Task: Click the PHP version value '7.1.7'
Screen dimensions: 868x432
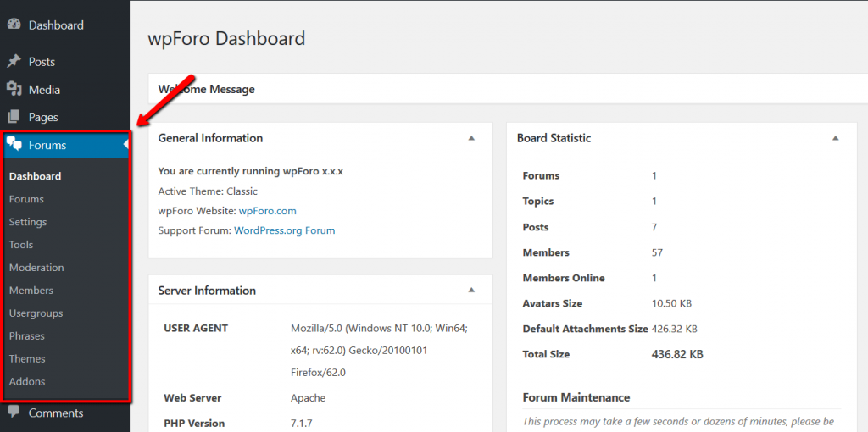Action: 302,424
